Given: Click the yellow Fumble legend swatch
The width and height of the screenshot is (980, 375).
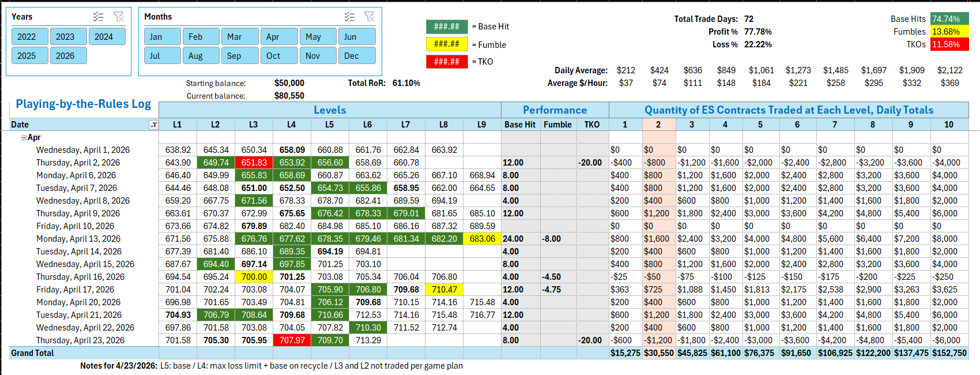Looking at the screenshot, I should point(447,44).
